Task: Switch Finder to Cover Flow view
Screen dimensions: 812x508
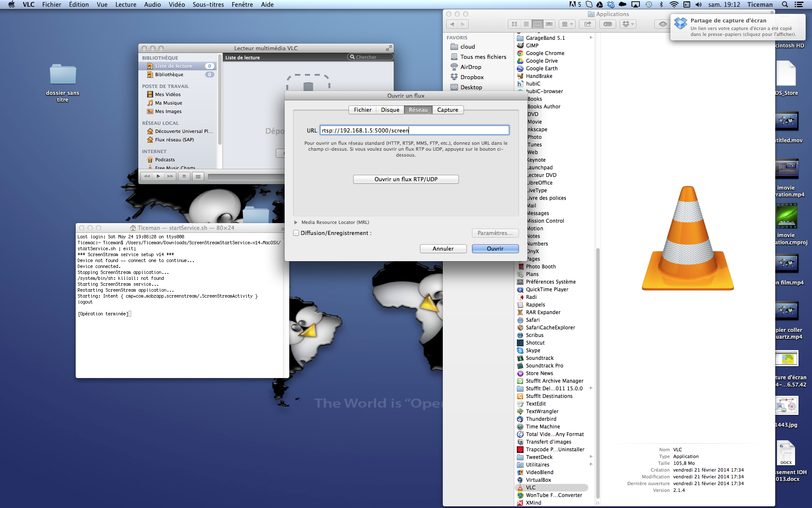Action: [549, 24]
